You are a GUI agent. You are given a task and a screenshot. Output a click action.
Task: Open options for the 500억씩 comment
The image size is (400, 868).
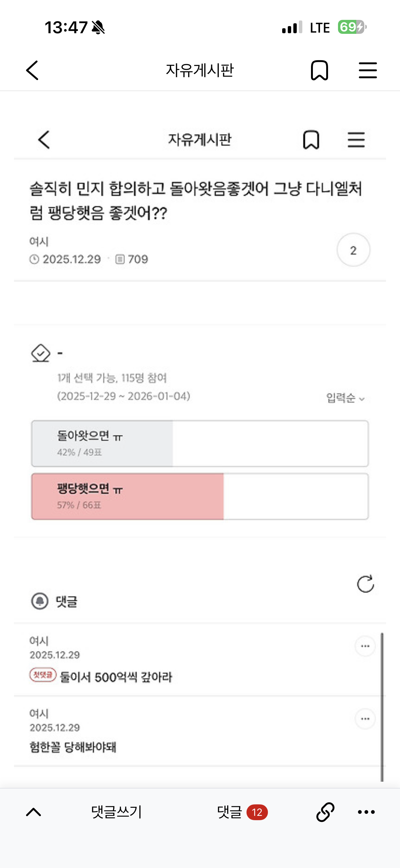click(365, 646)
